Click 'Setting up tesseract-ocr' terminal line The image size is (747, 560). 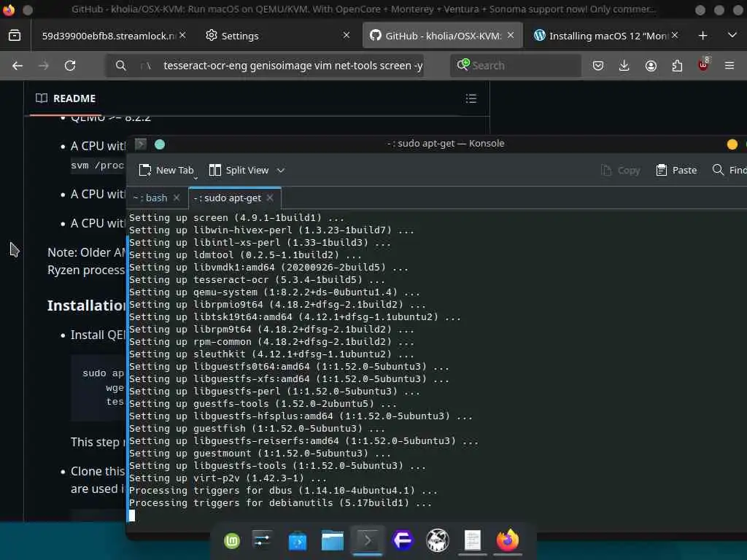coord(257,280)
